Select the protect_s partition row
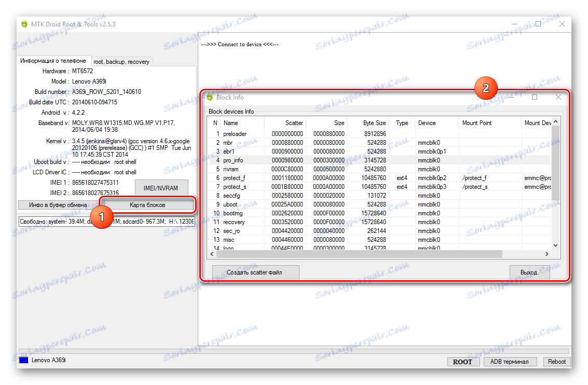 tap(380, 187)
